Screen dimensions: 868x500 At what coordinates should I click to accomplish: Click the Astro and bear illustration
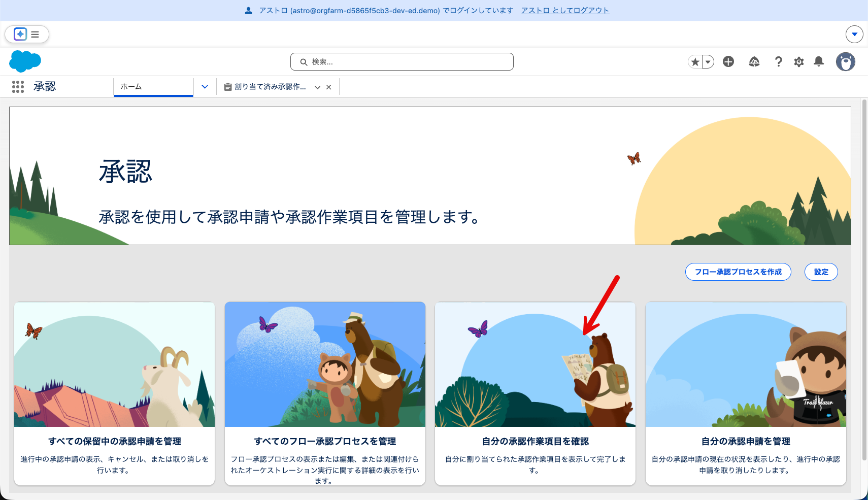click(x=325, y=364)
